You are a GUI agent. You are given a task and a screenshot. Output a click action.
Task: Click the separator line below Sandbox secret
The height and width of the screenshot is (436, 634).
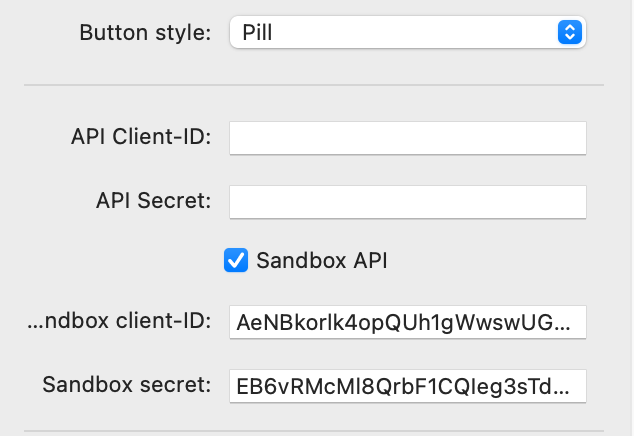coord(314,431)
